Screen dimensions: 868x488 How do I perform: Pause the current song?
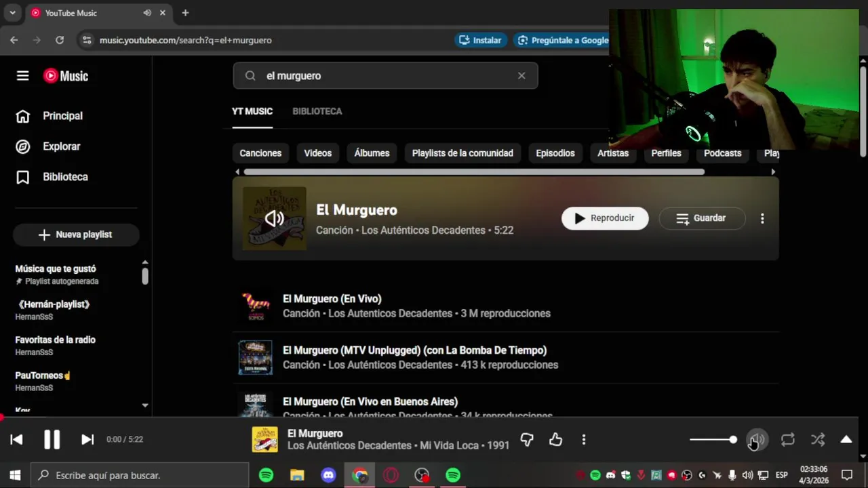coord(52,439)
